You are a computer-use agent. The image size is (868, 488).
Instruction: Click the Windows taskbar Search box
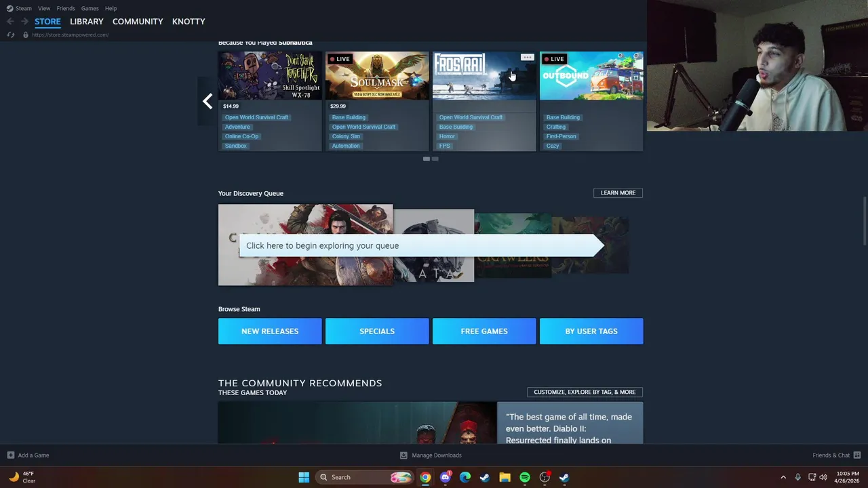(x=365, y=477)
